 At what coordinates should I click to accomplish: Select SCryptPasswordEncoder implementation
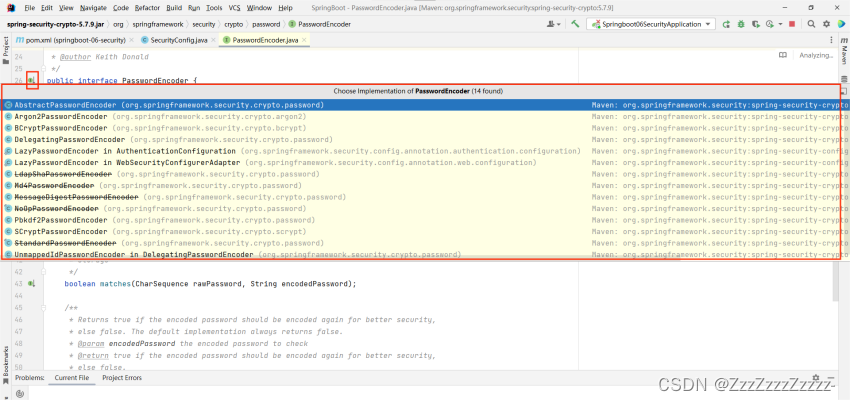point(426,232)
